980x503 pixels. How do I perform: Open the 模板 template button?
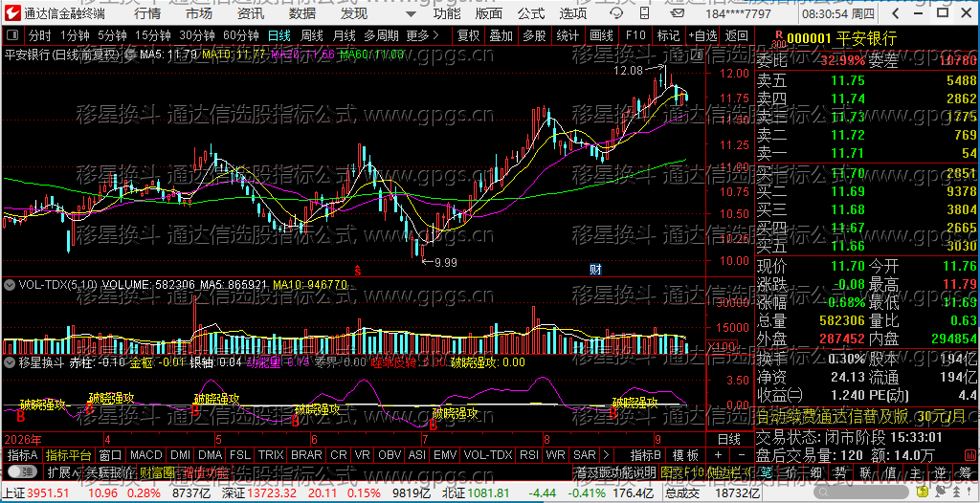point(685,455)
